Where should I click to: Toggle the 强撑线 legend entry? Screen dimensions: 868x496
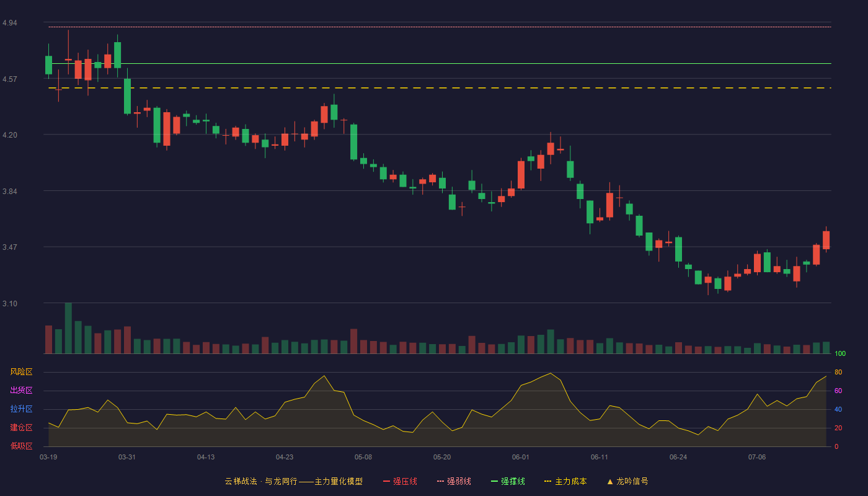[x=508, y=481]
